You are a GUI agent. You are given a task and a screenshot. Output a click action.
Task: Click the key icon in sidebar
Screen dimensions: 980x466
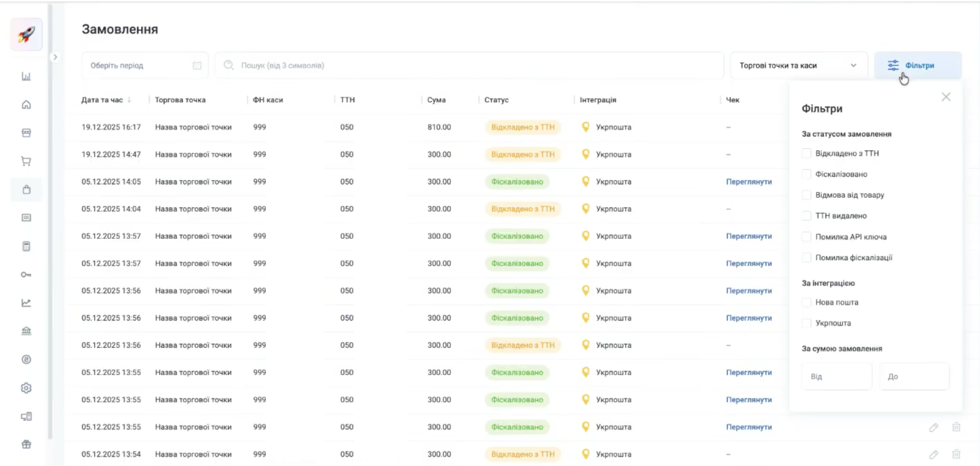[26, 275]
